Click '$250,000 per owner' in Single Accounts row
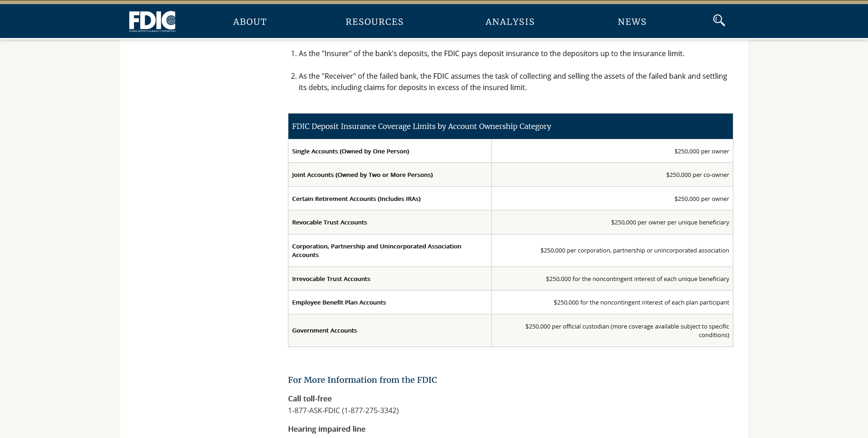868x438 pixels. [x=702, y=151]
